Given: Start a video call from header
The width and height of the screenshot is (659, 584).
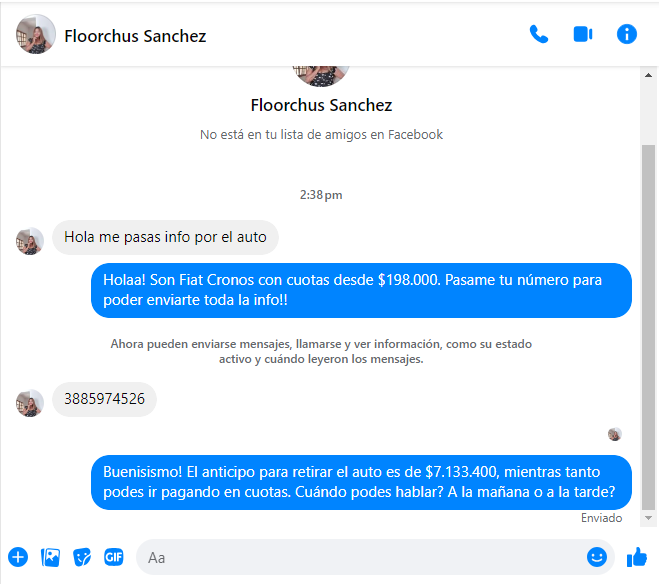Looking at the screenshot, I should point(583,34).
